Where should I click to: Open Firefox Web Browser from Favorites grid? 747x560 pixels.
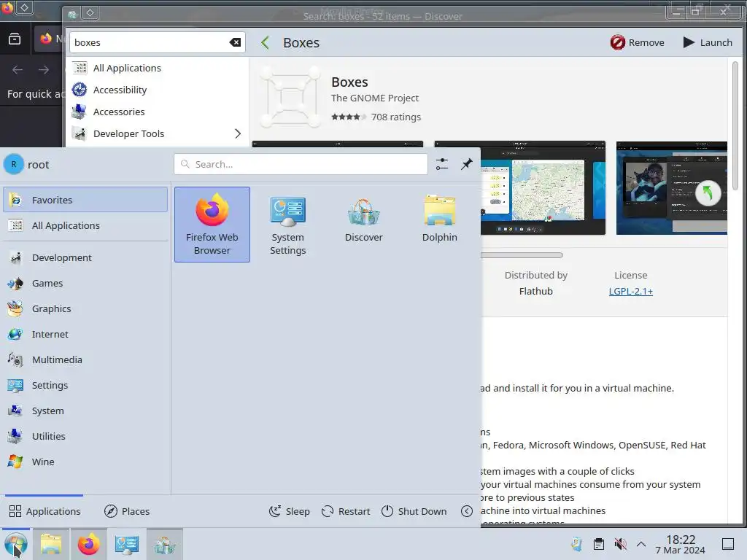click(212, 225)
